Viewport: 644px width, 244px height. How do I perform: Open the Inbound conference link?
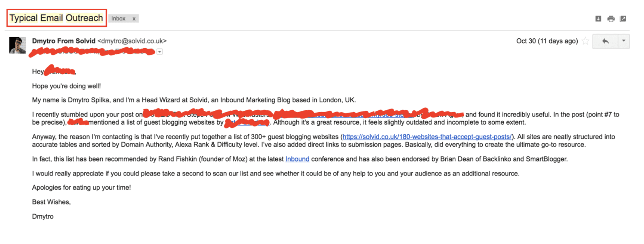tap(297, 159)
